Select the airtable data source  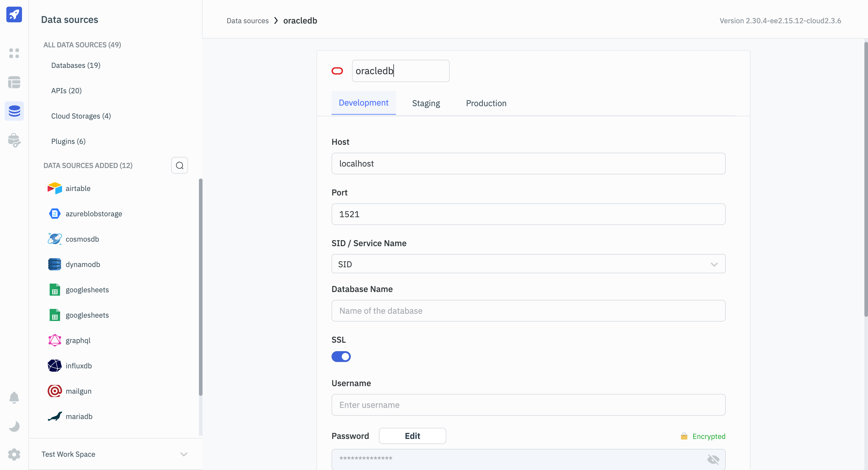[x=78, y=189]
